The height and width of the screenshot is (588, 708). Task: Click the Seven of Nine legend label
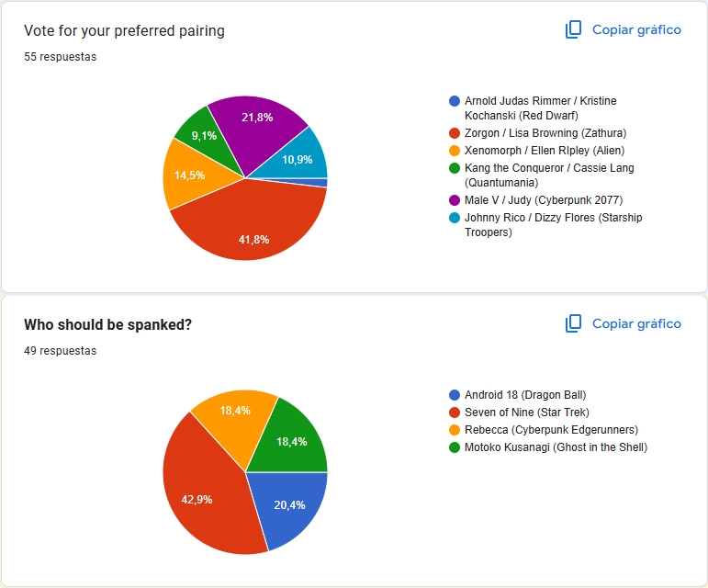coord(526,413)
